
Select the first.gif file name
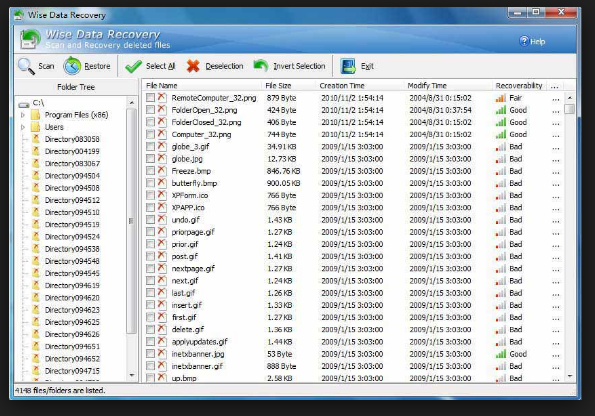(184, 317)
